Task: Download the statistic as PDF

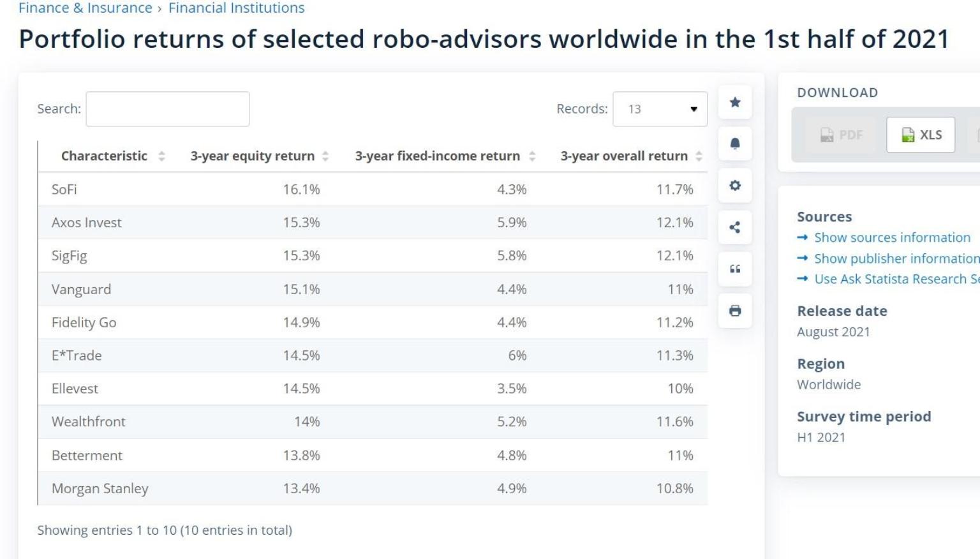Action: [x=841, y=135]
